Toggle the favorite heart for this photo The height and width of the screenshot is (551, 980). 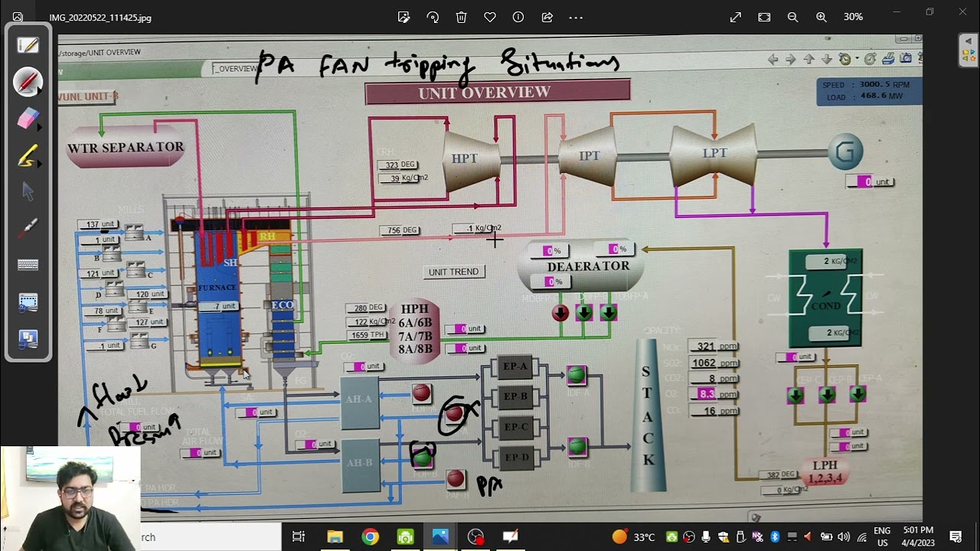490,17
